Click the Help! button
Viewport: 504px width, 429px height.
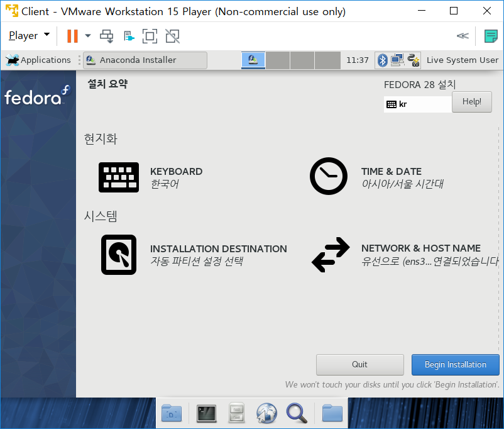pyautogui.click(x=471, y=102)
